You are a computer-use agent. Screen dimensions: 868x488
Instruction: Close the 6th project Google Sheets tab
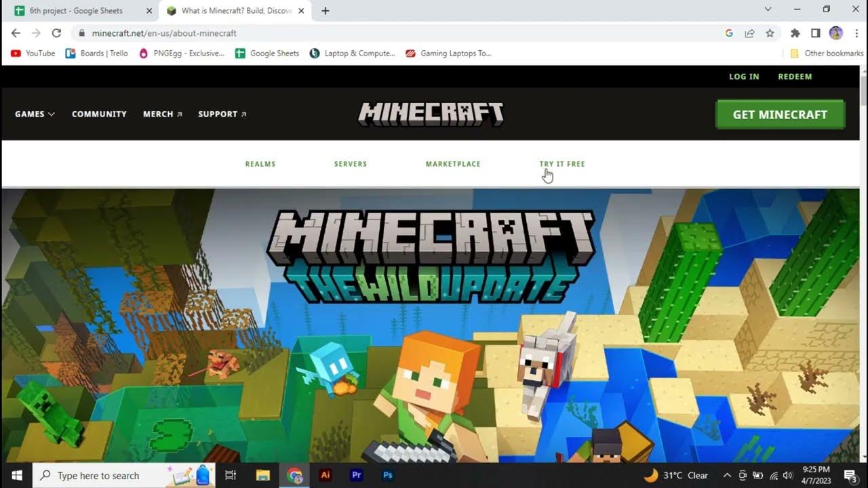click(x=149, y=11)
